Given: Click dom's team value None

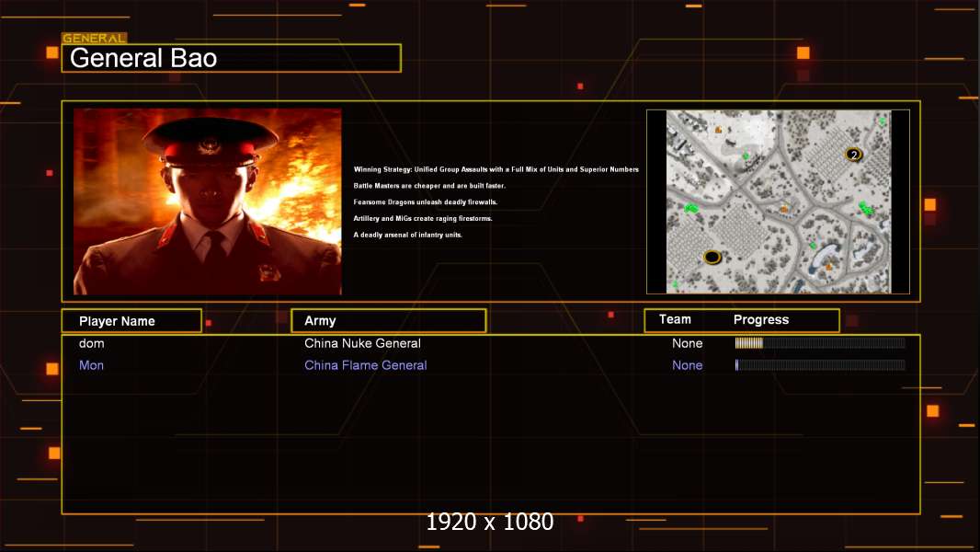Looking at the screenshot, I should click(687, 343).
